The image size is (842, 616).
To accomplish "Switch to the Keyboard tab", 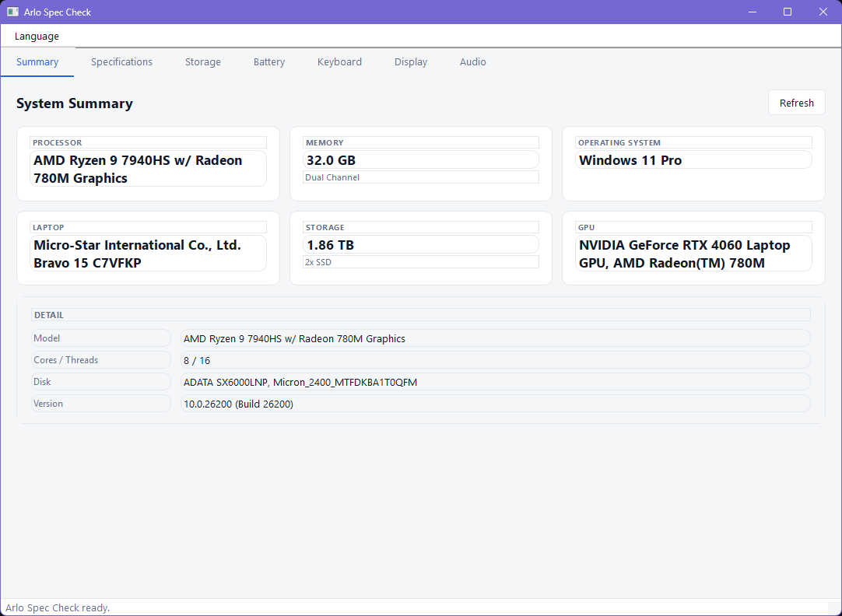I will pos(339,62).
